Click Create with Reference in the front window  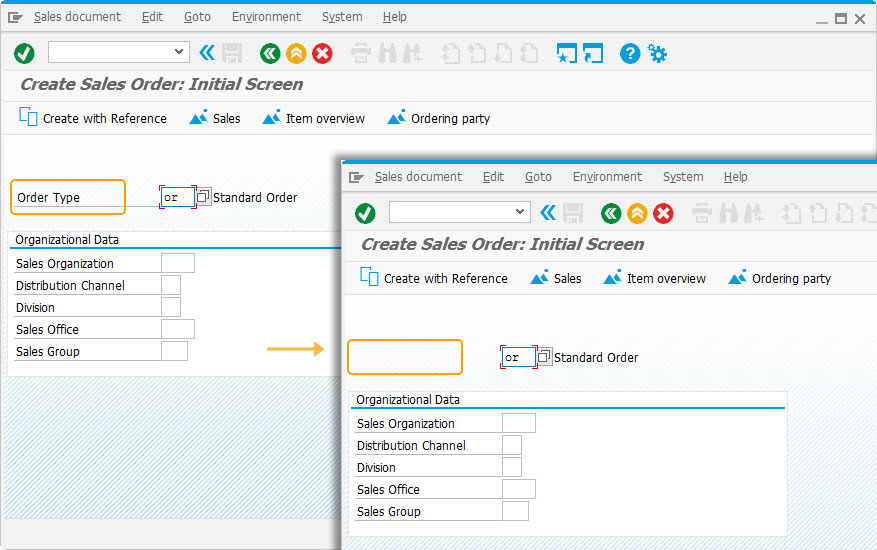434,278
